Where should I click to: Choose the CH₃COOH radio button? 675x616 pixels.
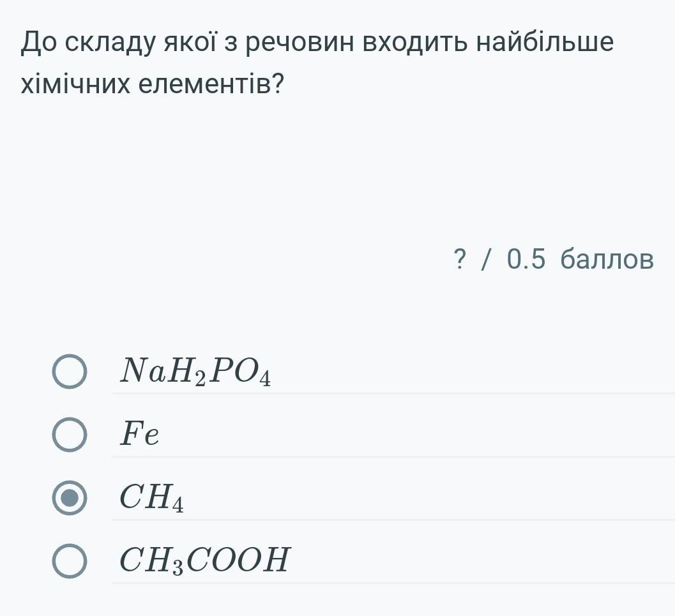69,561
